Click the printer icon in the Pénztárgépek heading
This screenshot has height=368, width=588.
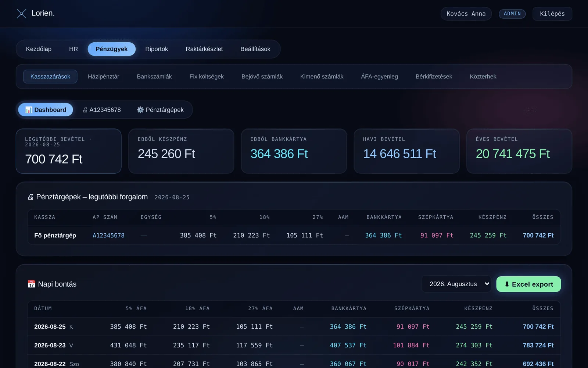(x=31, y=197)
